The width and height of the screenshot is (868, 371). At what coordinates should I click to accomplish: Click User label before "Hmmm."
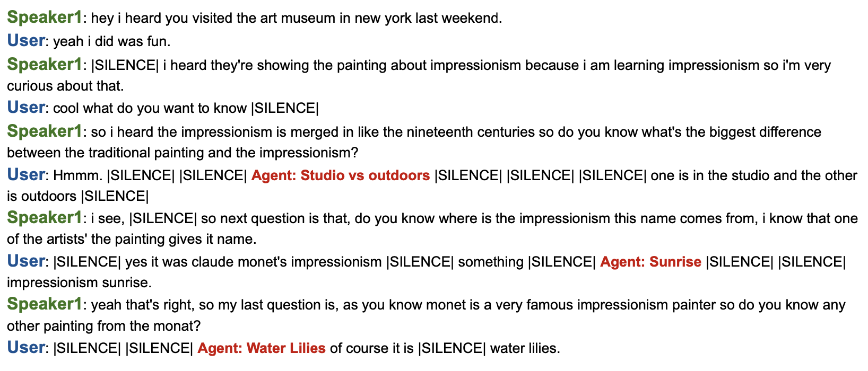click(26, 175)
